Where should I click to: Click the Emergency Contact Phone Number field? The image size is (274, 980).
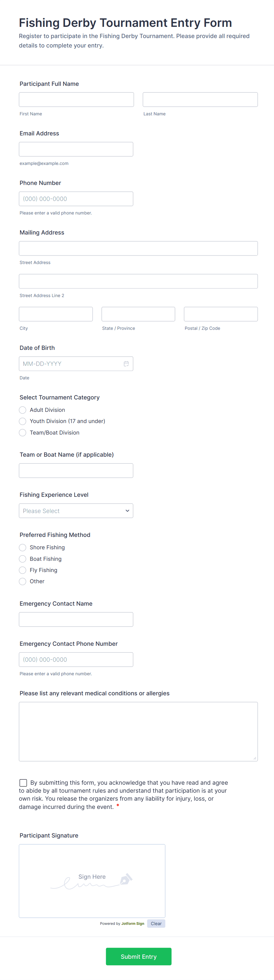click(x=76, y=659)
